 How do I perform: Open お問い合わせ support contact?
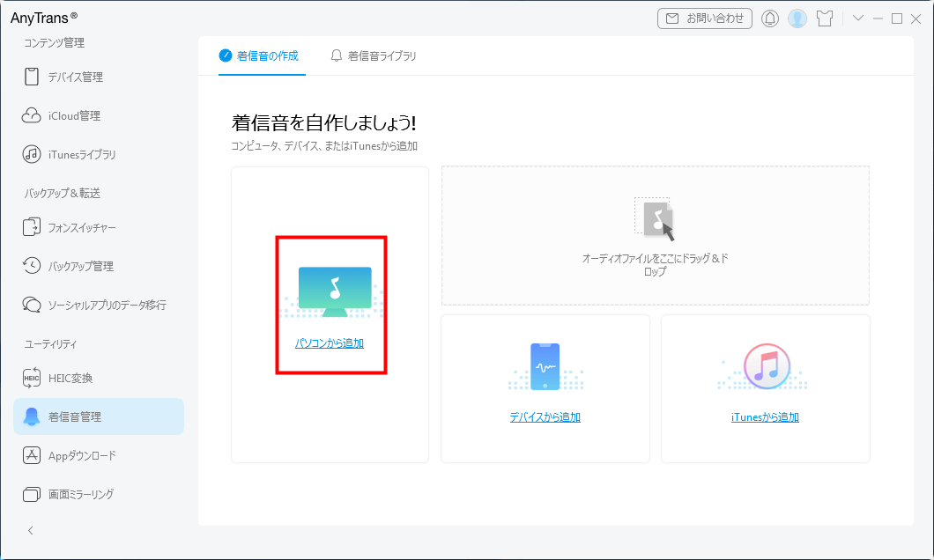click(x=704, y=18)
